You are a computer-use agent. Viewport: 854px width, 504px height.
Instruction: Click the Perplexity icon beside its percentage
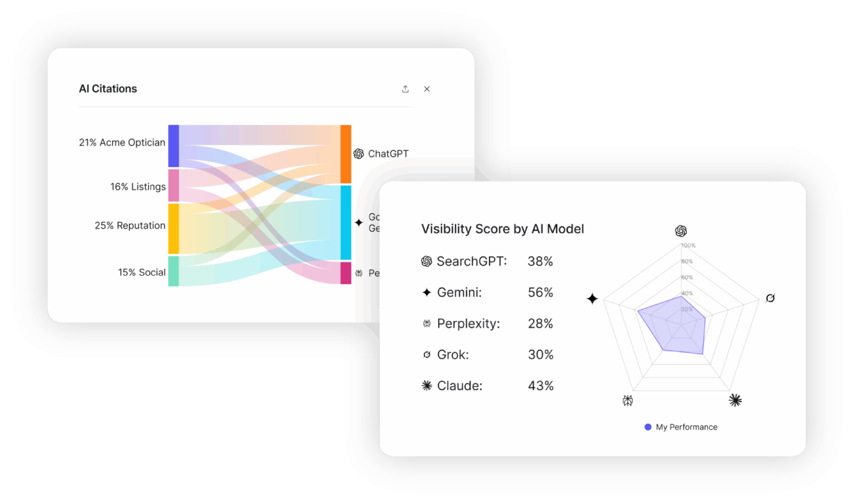[427, 323]
